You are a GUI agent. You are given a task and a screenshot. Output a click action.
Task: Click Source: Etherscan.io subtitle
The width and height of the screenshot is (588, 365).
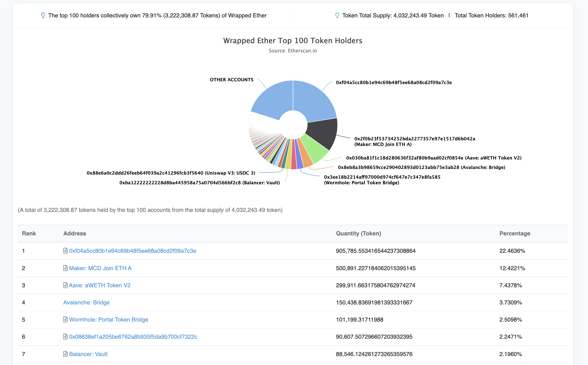293,51
